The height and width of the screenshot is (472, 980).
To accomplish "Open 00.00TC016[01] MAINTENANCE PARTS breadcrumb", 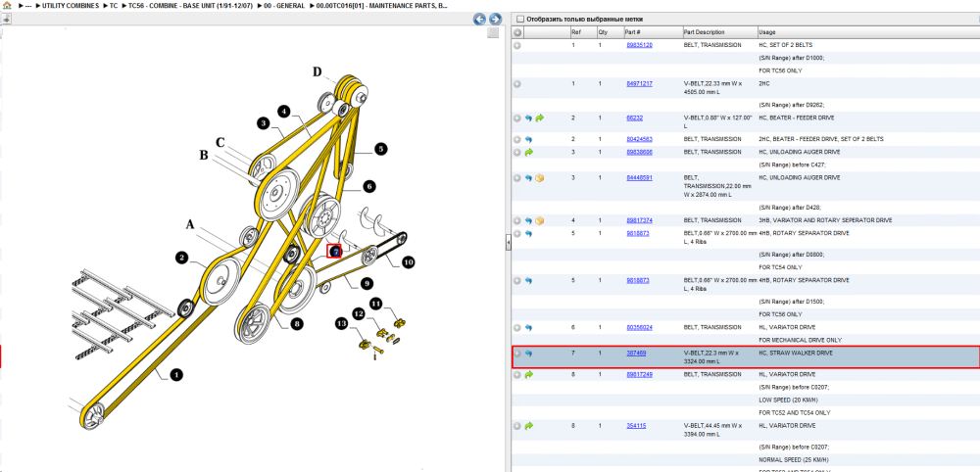I will 381,5.
